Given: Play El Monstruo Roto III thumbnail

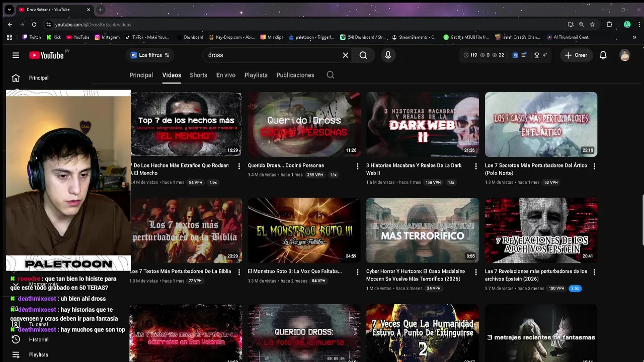Looking at the screenshot, I should coord(304,230).
